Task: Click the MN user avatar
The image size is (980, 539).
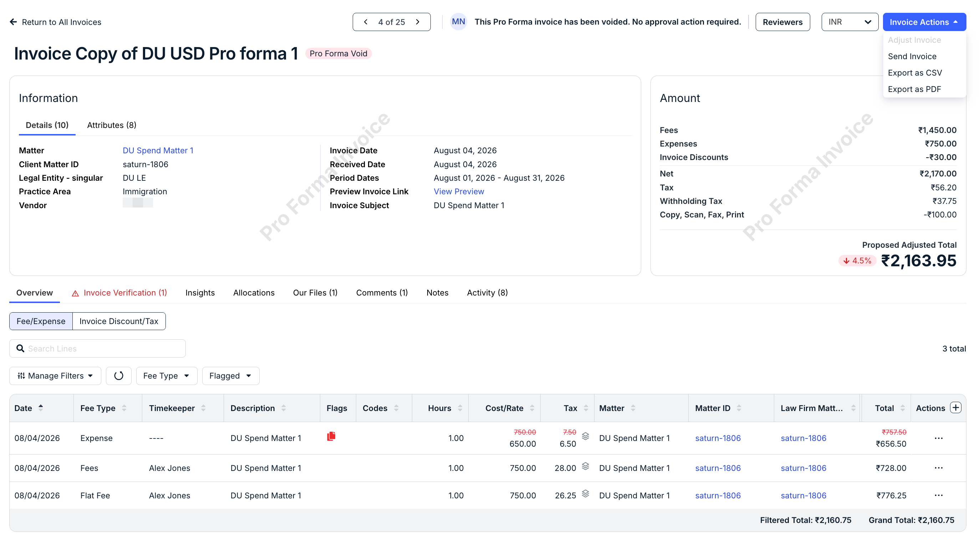Action: pyautogui.click(x=458, y=22)
